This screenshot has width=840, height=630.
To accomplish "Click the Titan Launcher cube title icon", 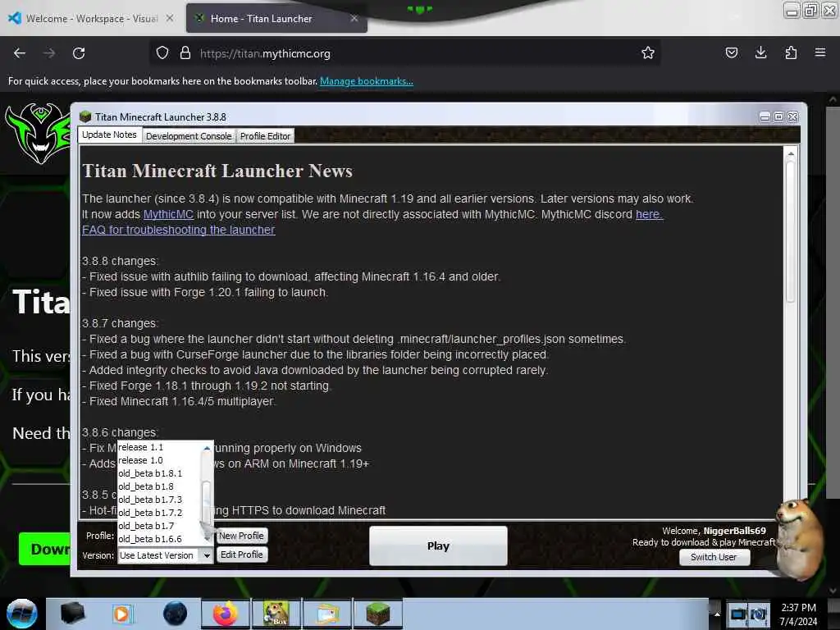I will point(85,116).
